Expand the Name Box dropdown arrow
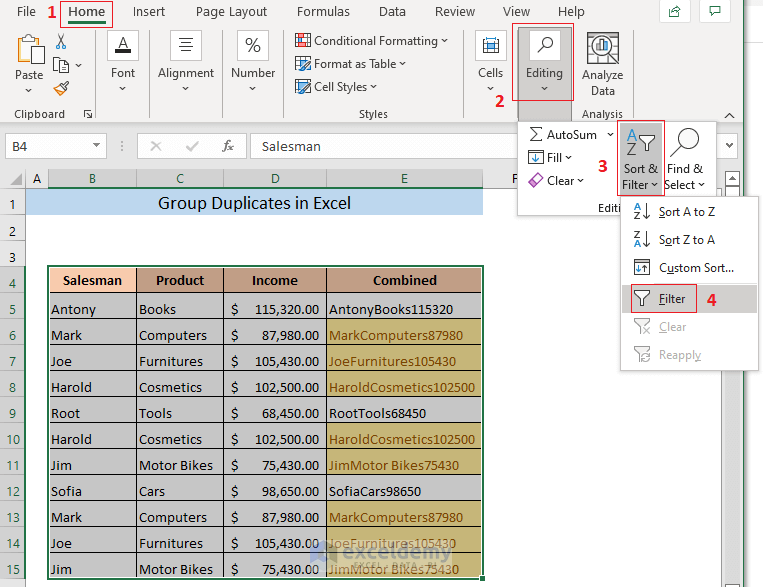The image size is (763, 587). pyautogui.click(x=96, y=146)
